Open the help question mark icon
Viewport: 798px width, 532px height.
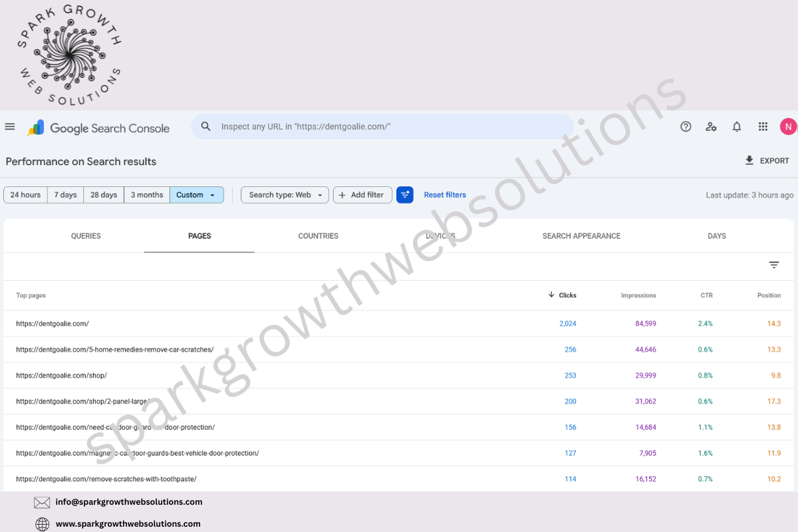tap(686, 126)
